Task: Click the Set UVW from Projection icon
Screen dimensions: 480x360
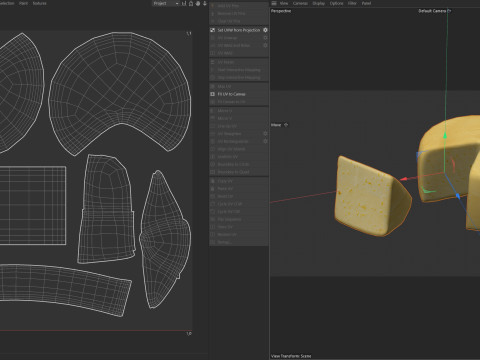Action: (x=212, y=30)
